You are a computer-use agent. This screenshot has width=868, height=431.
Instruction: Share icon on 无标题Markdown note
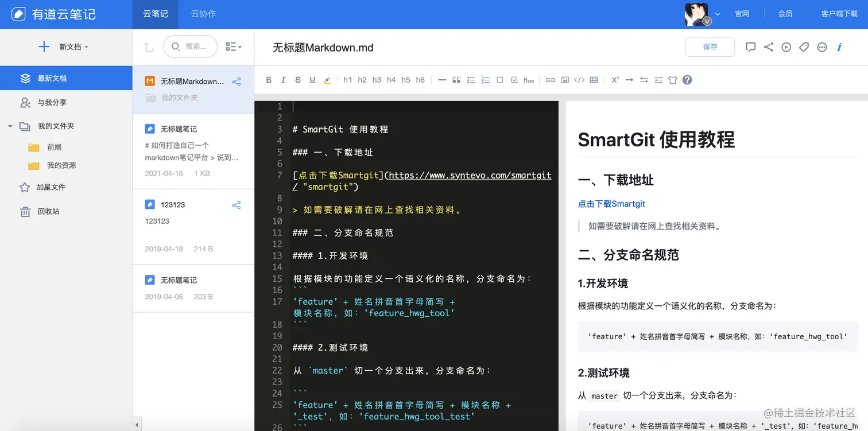coord(236,81)
